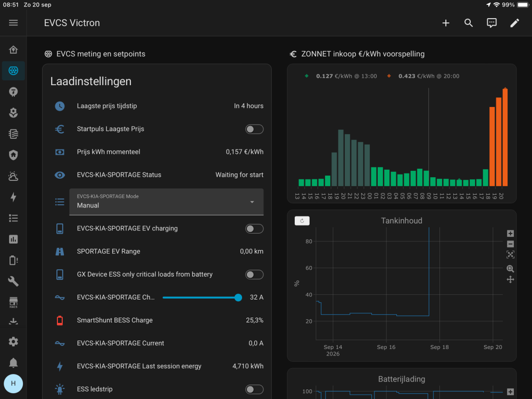Click 'Waiting for start' status value
The width and height of the screenshot is (532, 399).
click(x=239, y=175)
